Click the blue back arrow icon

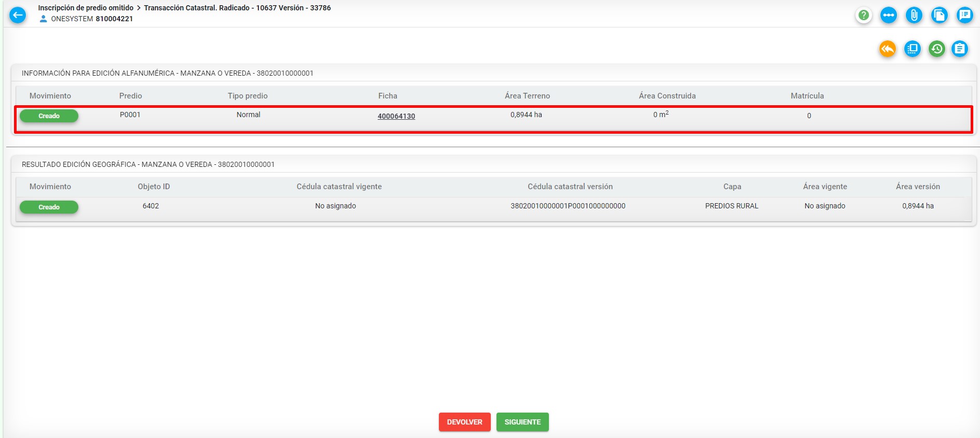click(x=18, y=15)
